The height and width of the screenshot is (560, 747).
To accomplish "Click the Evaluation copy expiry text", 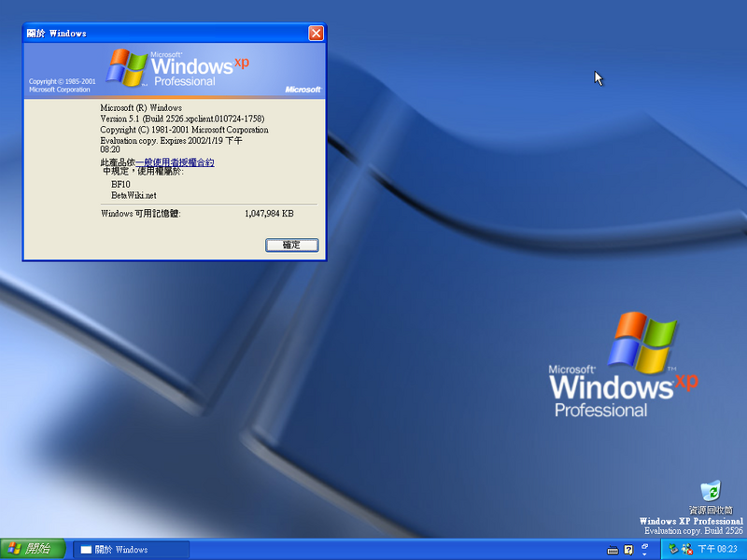I will pyautogui.click(x=172, y=145).
